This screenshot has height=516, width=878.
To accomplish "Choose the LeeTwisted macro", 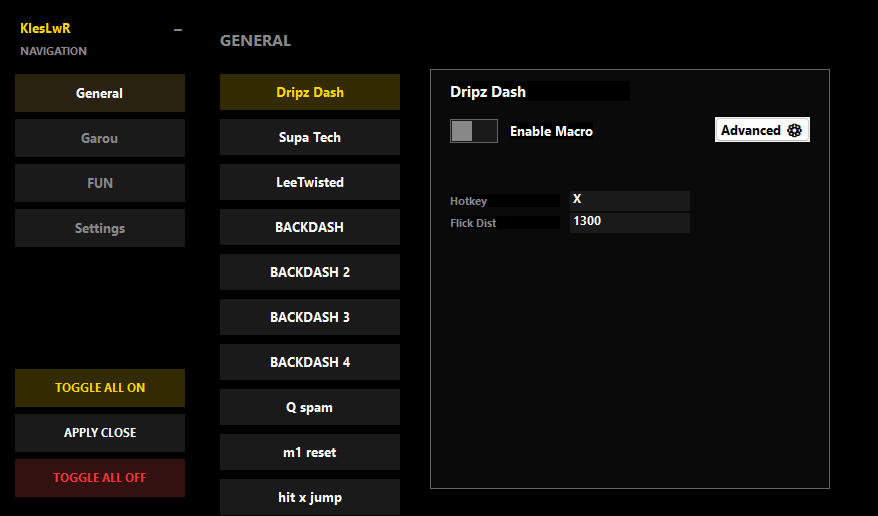I will tap(310, 182).
